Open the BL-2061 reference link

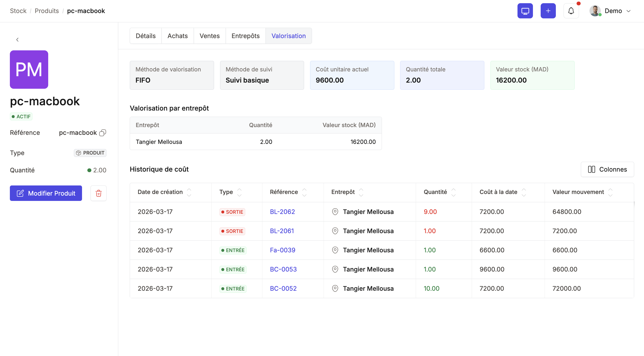click(282, 231)
